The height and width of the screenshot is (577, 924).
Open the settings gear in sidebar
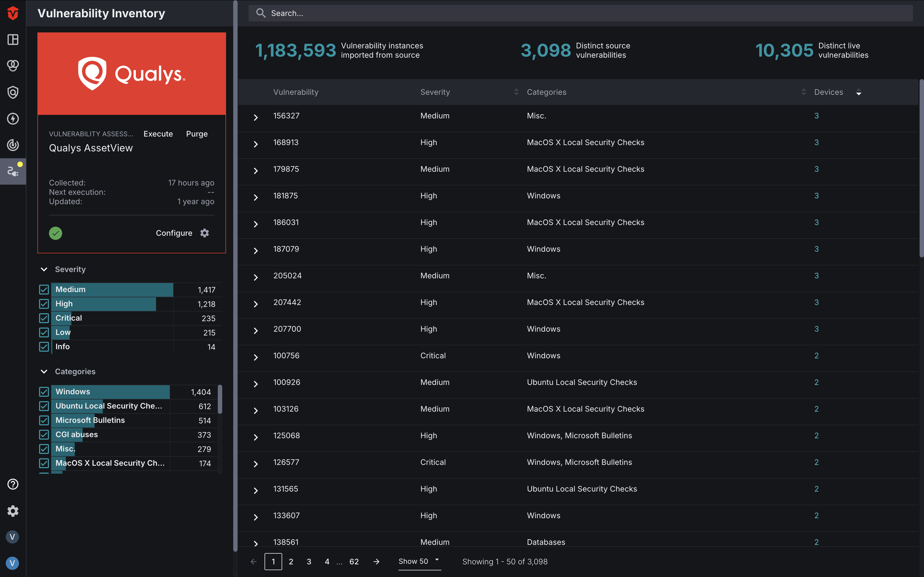(x=13, y=511)
